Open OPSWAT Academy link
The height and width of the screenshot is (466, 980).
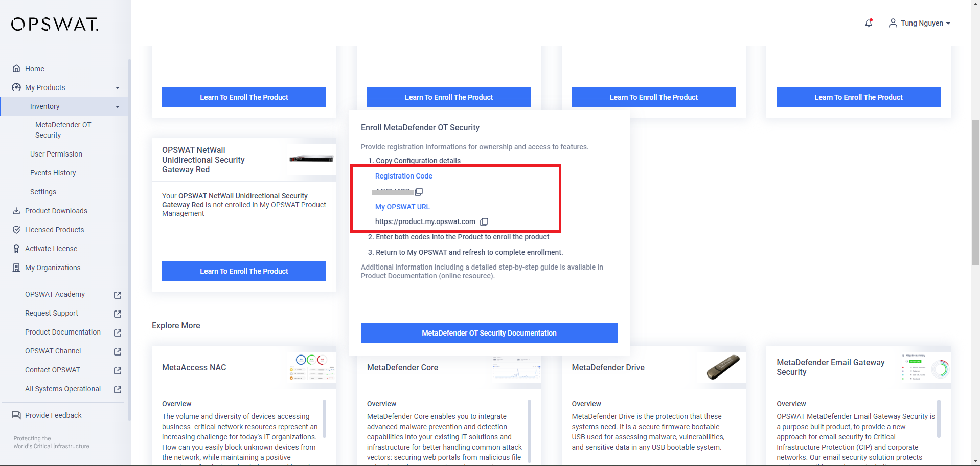(55, 294)
